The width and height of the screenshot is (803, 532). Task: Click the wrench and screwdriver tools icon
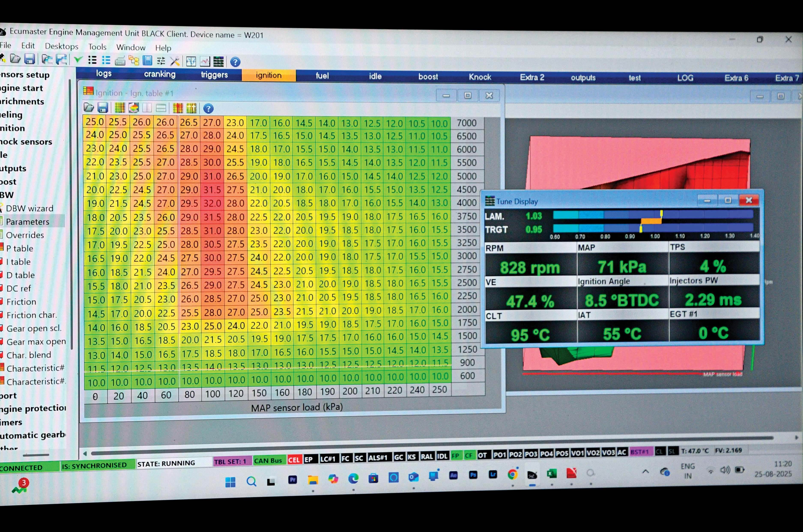tap(175, 61)
